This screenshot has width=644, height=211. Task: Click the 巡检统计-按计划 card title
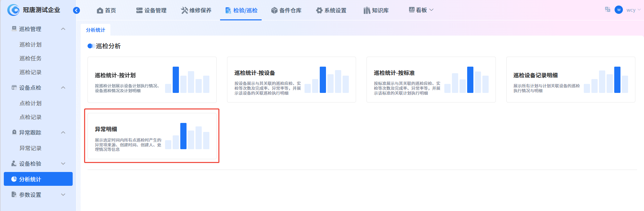coord(115,75)
